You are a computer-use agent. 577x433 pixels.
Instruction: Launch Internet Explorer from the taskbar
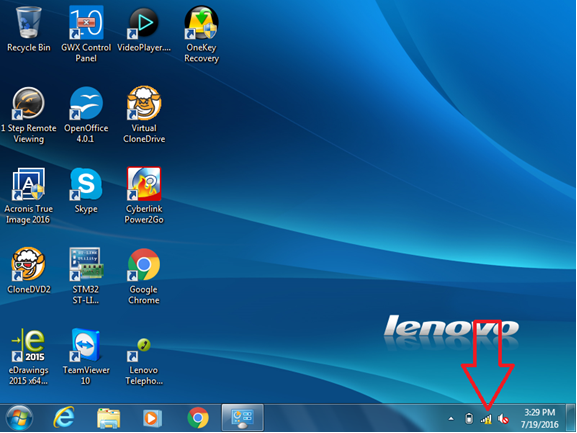64,418
